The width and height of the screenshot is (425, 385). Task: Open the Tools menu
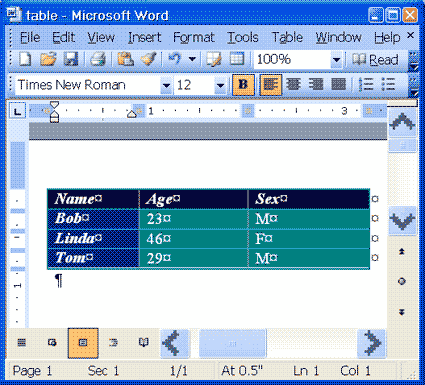coord(243,37)
